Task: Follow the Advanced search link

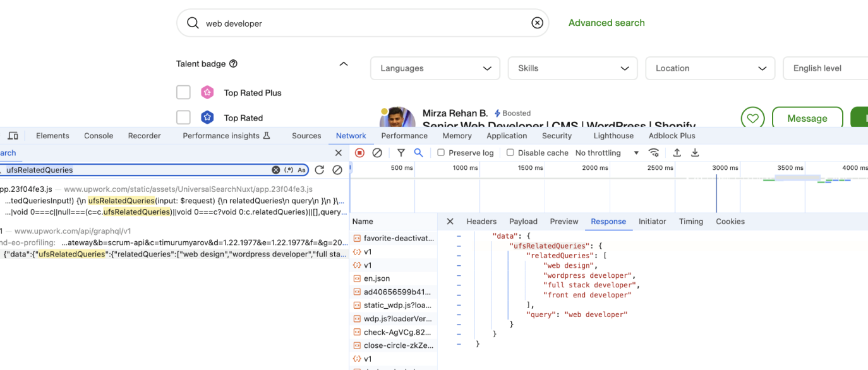Action: coord(606,23)
